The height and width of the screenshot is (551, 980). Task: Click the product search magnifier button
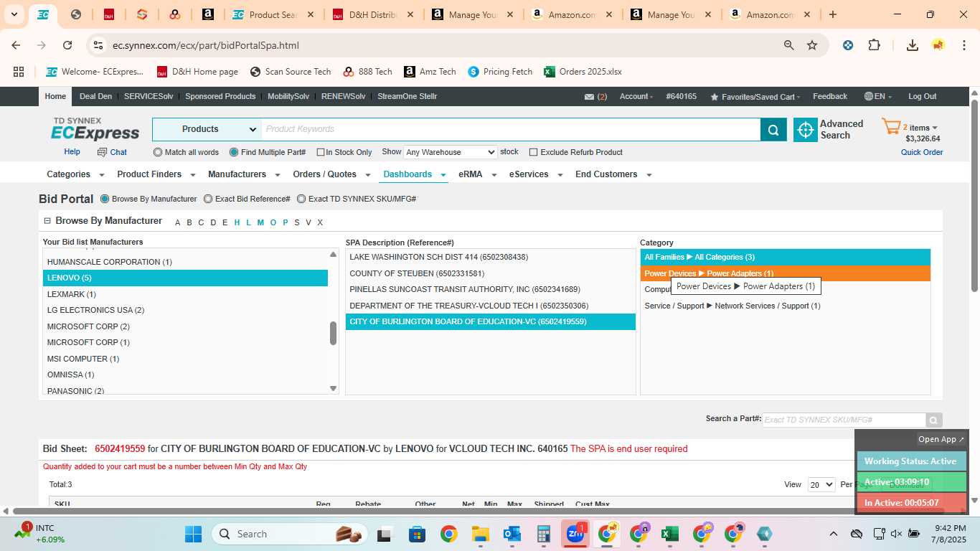coord(773,130)
